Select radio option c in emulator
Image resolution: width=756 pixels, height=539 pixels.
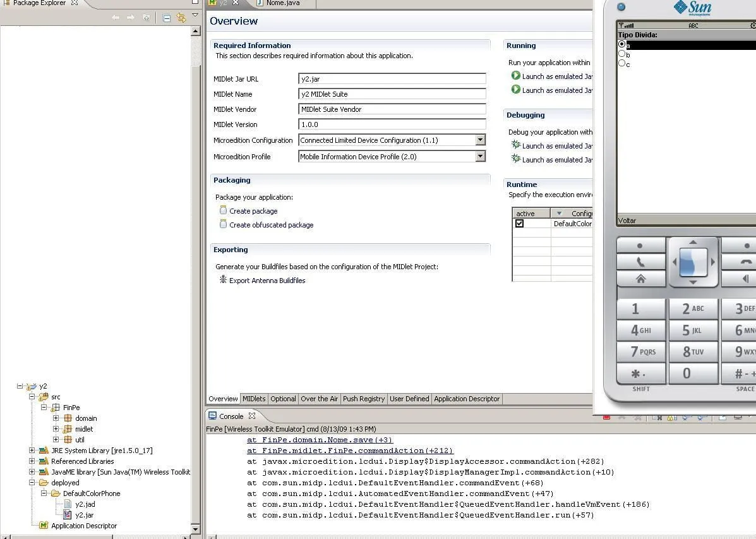(x=622, y=64)
